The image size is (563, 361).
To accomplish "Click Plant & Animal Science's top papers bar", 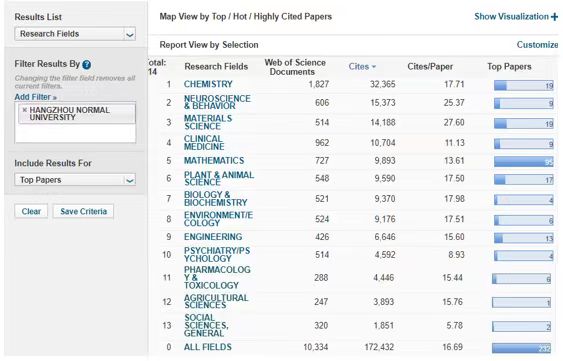I will coord(524,179).
